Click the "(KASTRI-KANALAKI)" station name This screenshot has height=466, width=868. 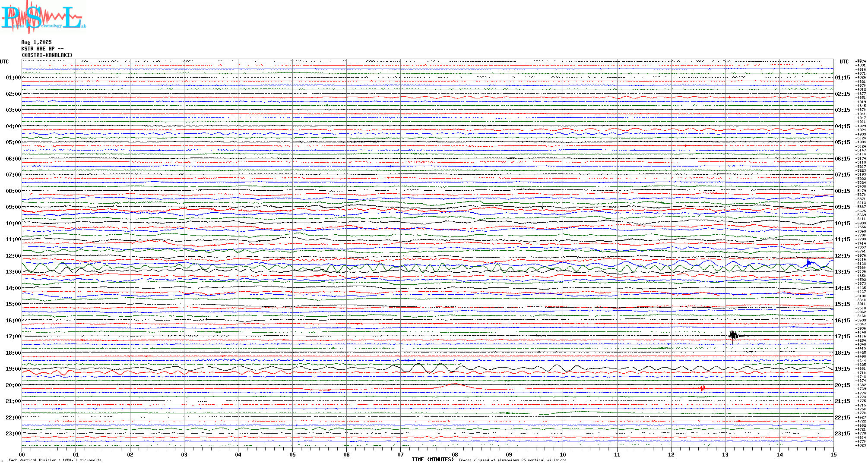tap(47, 55)
